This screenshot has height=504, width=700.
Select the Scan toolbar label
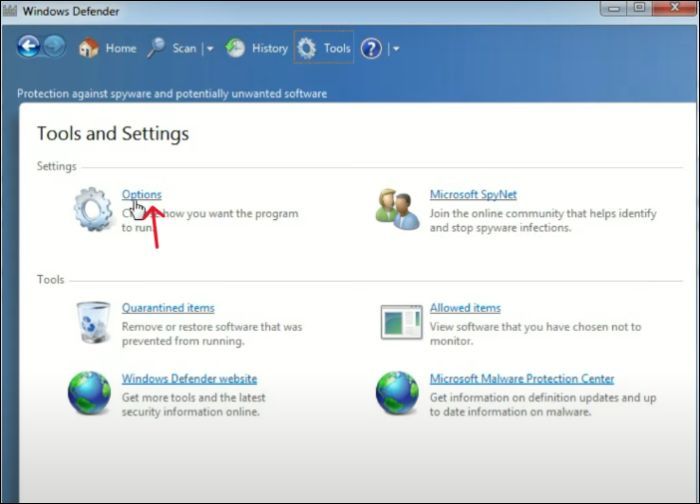(184, 48)
